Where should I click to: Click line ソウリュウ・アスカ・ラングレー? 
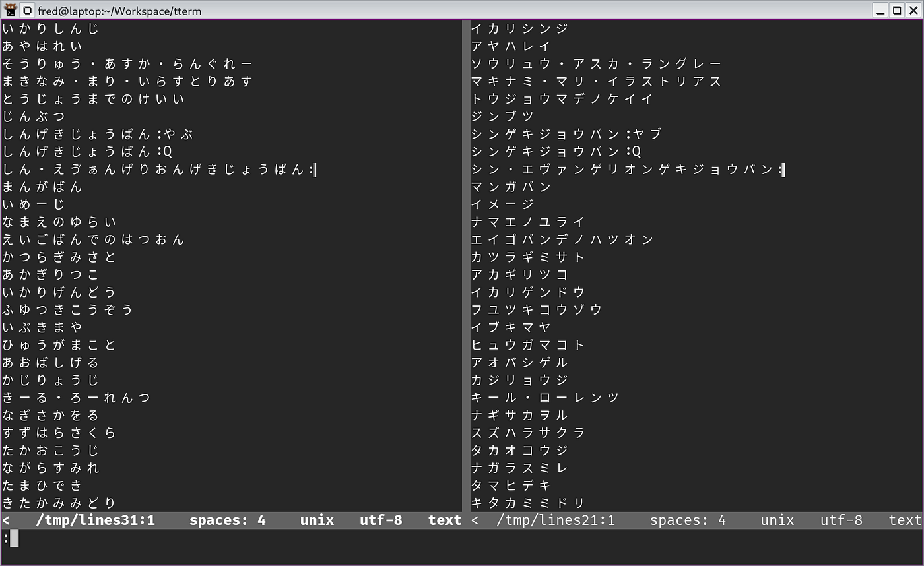597,64
